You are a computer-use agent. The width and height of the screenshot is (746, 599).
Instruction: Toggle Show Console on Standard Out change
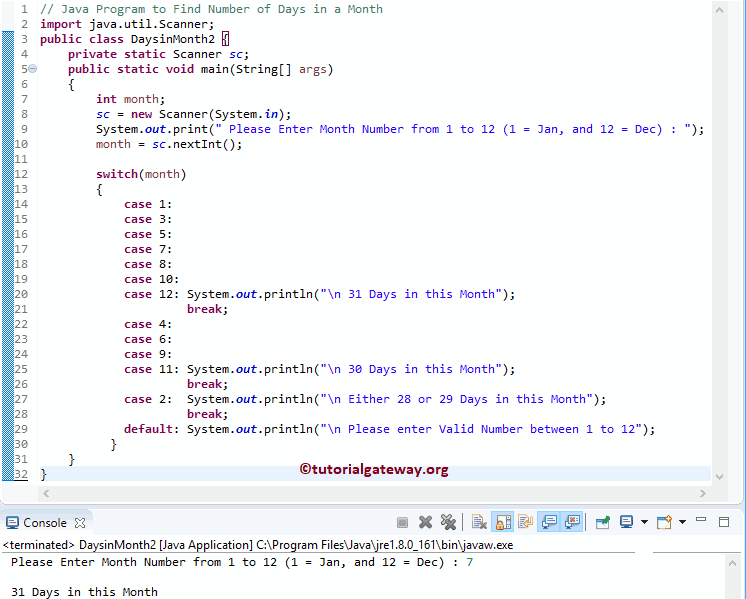point(549,522)
